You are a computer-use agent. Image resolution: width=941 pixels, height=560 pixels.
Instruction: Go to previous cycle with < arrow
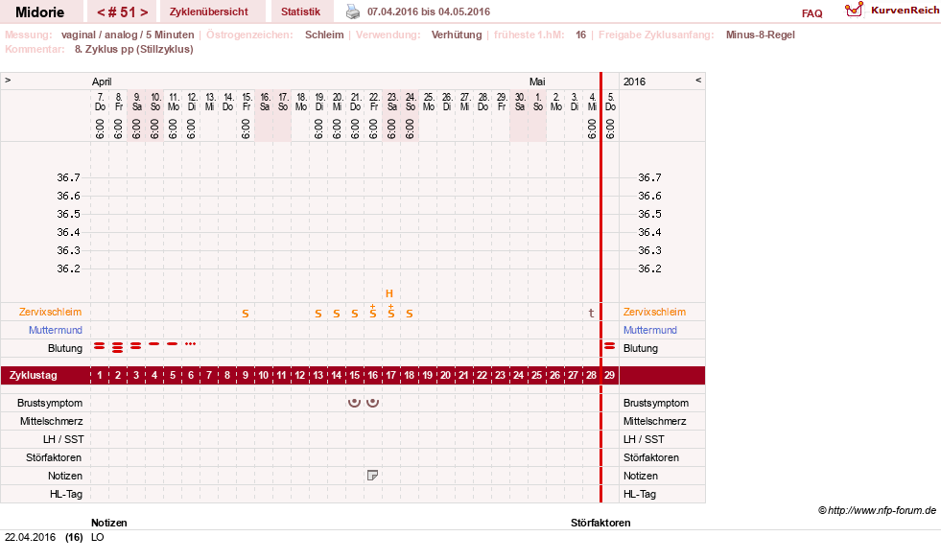(101, 12)
